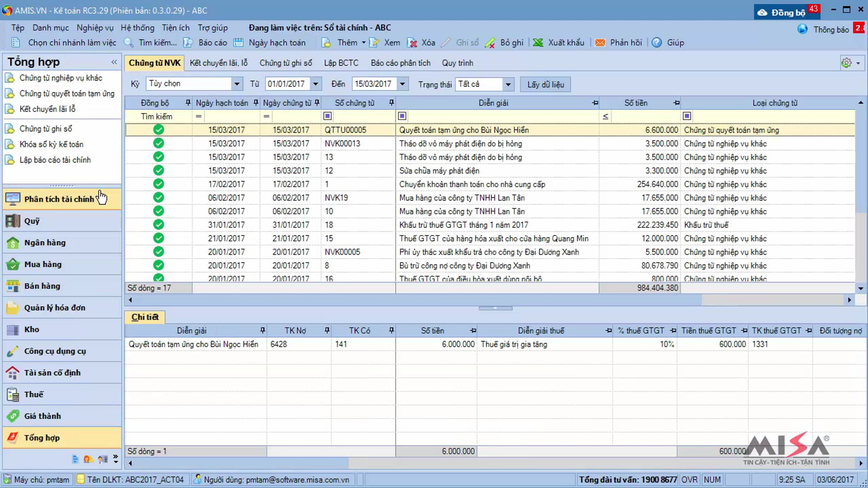868x488 pixels.
Task: Open the Kỳ period dropdown
Action: click(237, 84)
